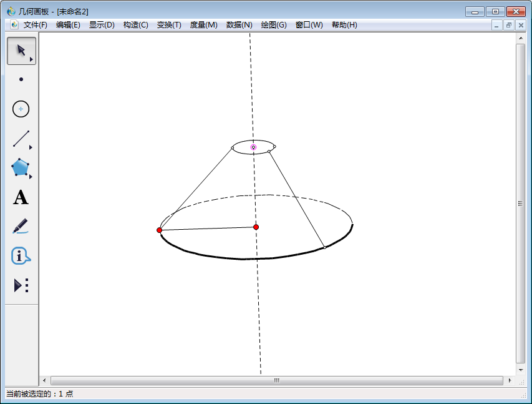Click the red center point of ellipse

pyautogui.click(x=256, y=227)
